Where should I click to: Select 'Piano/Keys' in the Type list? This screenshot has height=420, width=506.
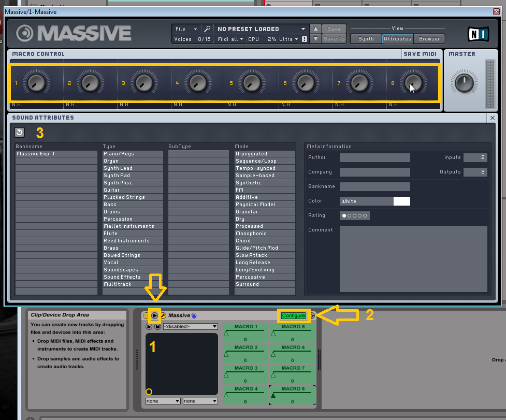[133, 154]
